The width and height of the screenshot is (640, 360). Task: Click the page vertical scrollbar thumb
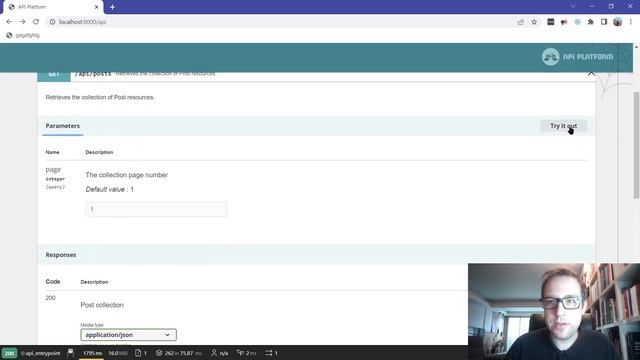[636, 145]
